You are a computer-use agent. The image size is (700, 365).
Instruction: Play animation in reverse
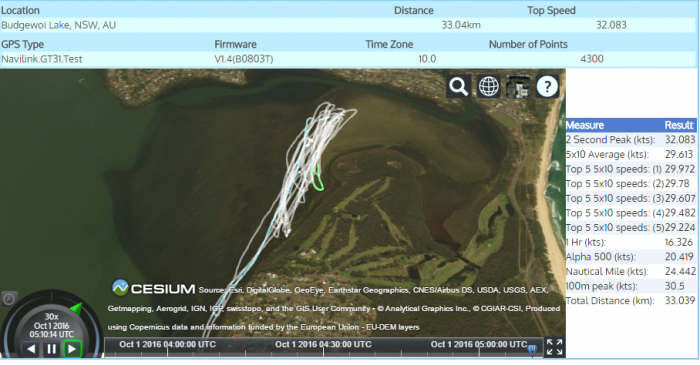point(31,349)
